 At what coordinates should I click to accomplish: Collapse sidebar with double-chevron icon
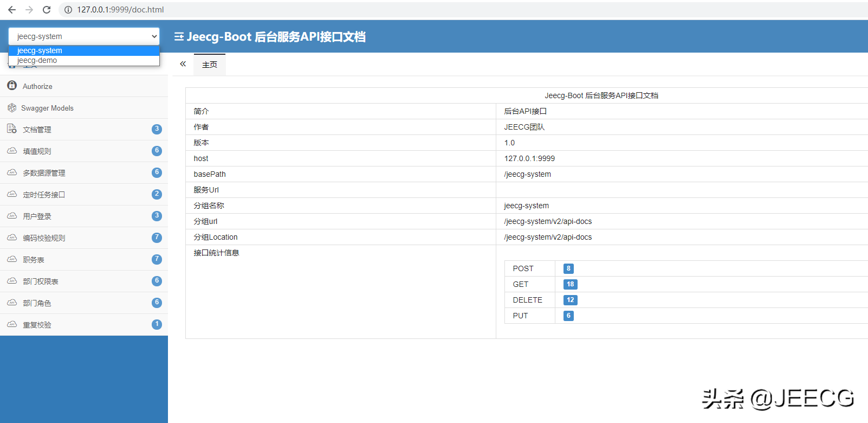(183, 64)
